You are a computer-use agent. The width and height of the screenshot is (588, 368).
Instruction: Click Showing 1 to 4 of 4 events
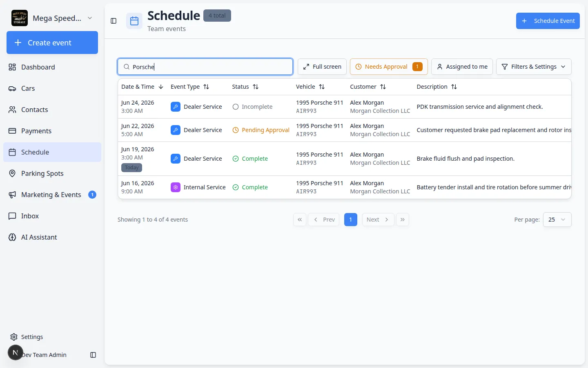153,220
